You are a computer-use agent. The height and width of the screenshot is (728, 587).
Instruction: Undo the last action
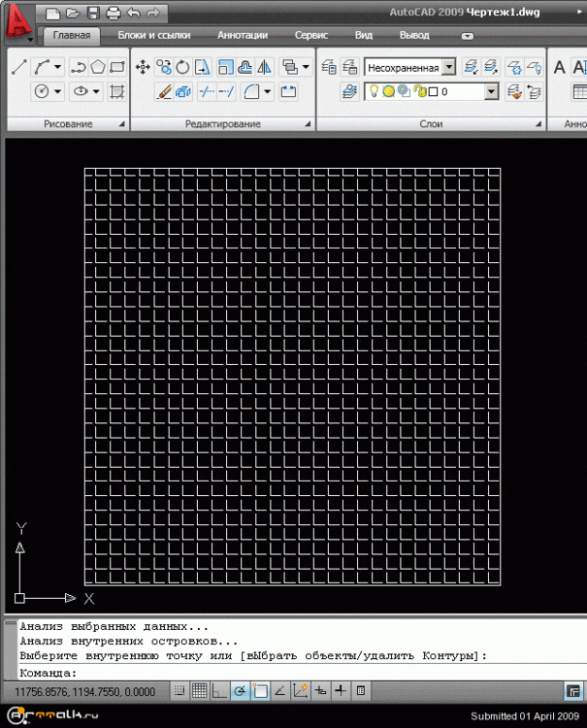point(133,13)
